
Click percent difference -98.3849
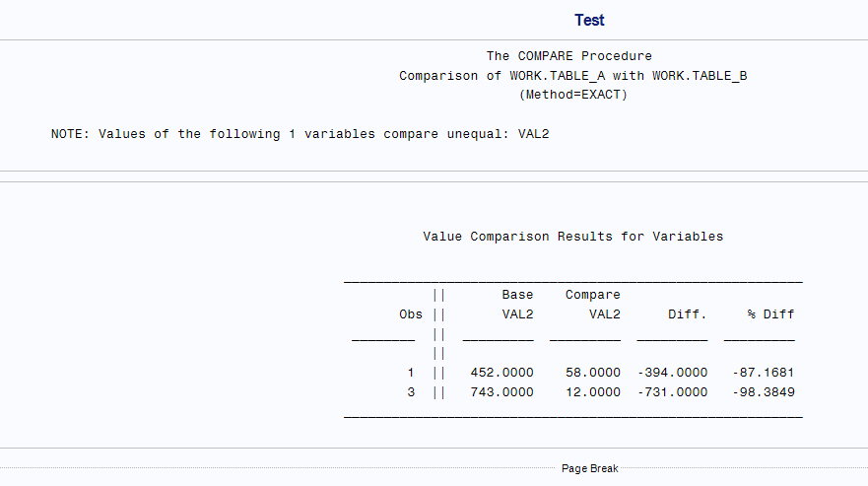click(x=763, y=392)
